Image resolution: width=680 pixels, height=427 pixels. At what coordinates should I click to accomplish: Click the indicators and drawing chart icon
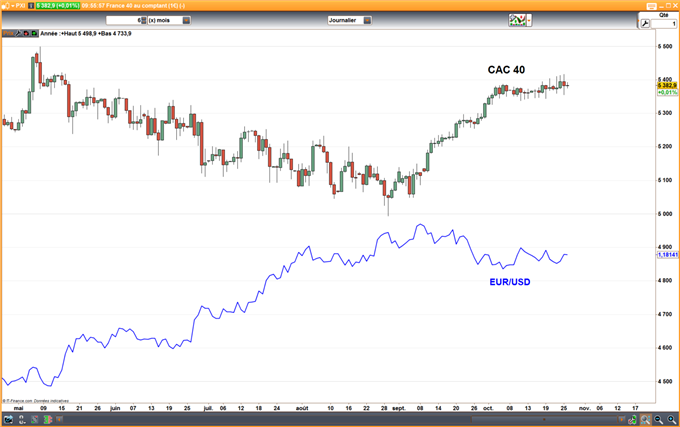point(517,20)
